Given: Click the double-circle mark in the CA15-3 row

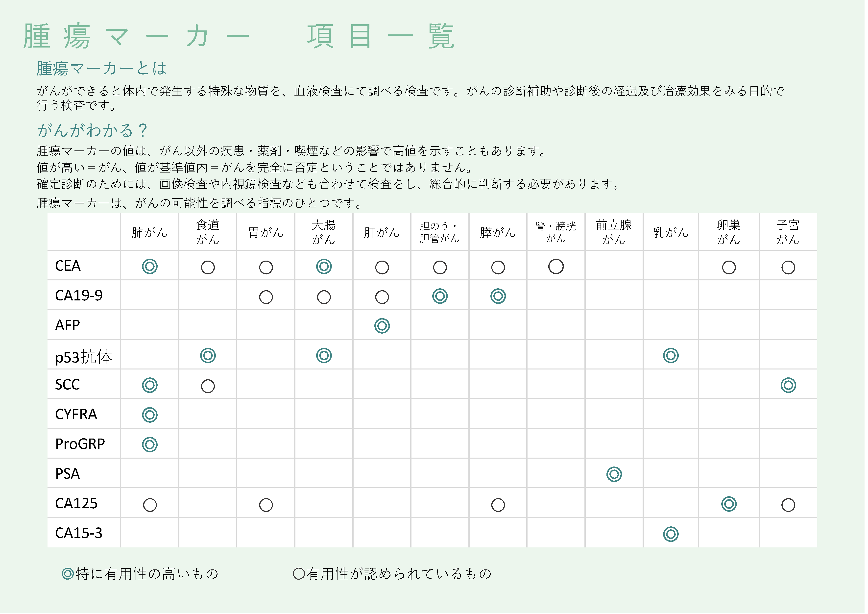Looking at the screenshot, I should (x=671, y=534).
